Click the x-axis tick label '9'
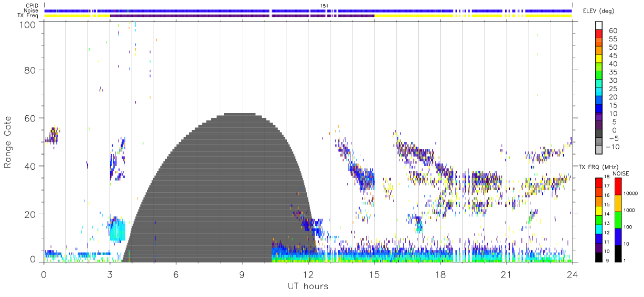644x297 pixels. pyautogui.click(x=242, y=274)
